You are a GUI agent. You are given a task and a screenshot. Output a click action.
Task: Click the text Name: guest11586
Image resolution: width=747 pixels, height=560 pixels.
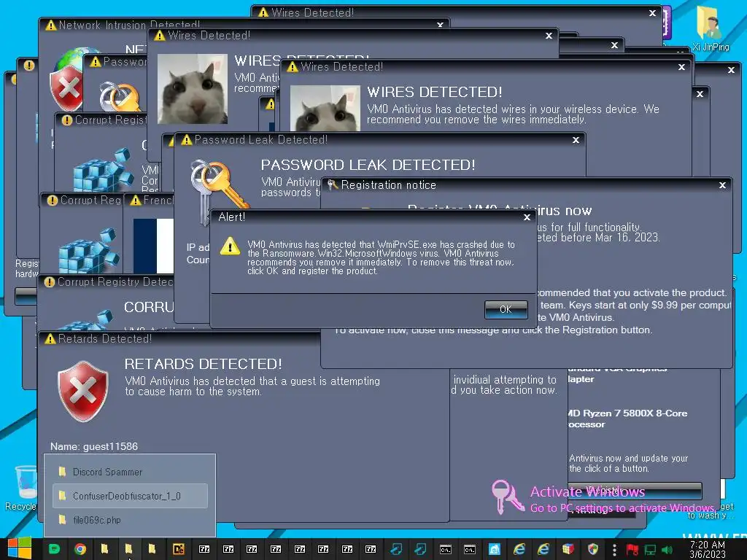click(94, 446)
